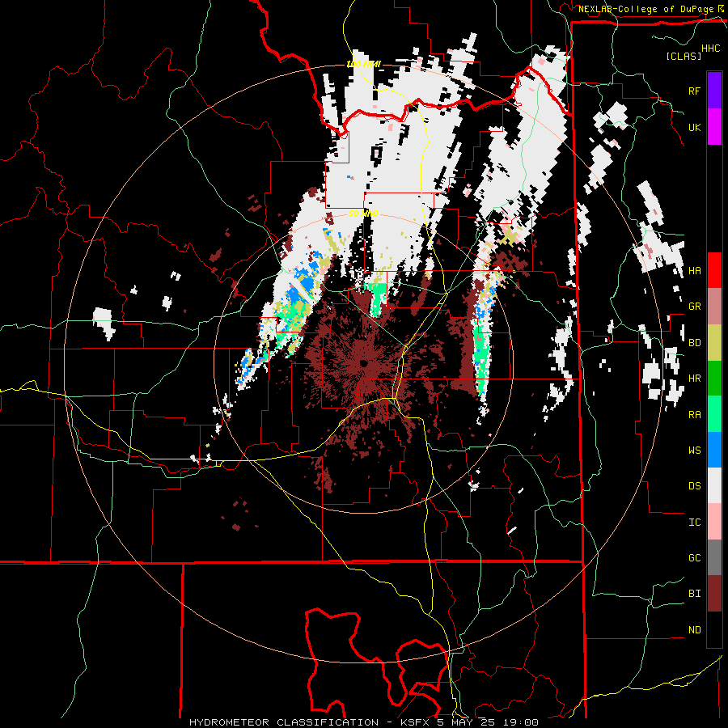Click the RA legend label

(694, 414)
